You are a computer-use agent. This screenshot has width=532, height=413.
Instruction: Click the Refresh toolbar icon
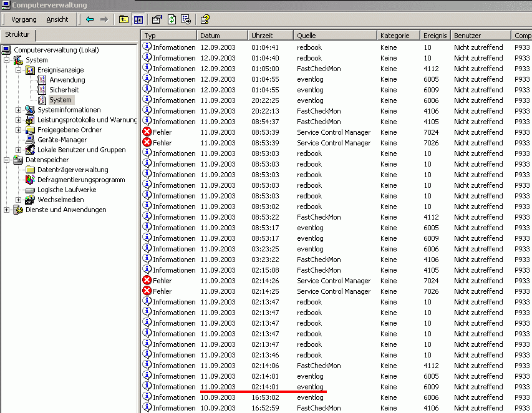[x=172, y=19]
